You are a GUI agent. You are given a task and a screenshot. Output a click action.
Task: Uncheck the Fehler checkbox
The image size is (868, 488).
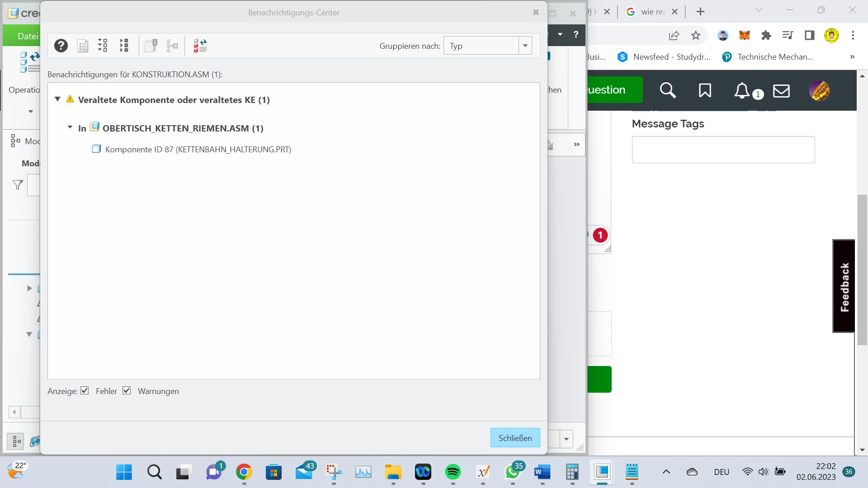(85, 391)
